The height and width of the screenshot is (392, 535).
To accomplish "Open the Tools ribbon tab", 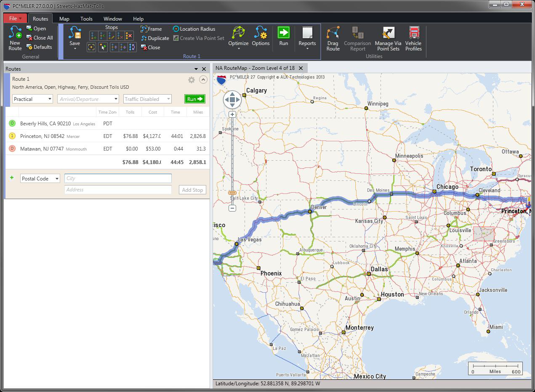I will coord(86,19).
